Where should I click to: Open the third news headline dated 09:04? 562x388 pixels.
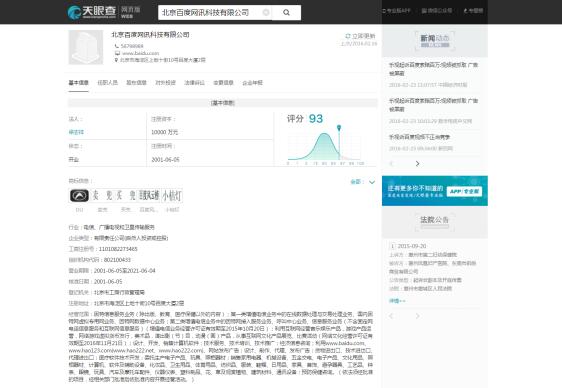[x=419, y=137]
